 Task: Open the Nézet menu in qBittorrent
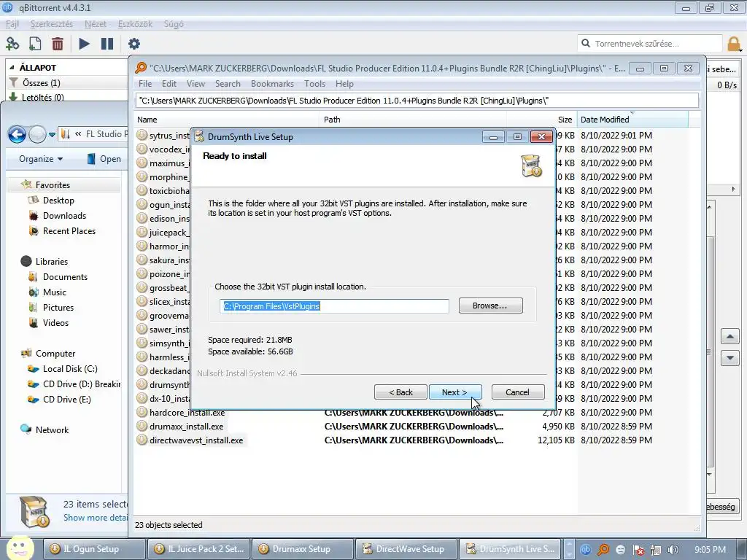pyautogui.click(x=96, y=24)
